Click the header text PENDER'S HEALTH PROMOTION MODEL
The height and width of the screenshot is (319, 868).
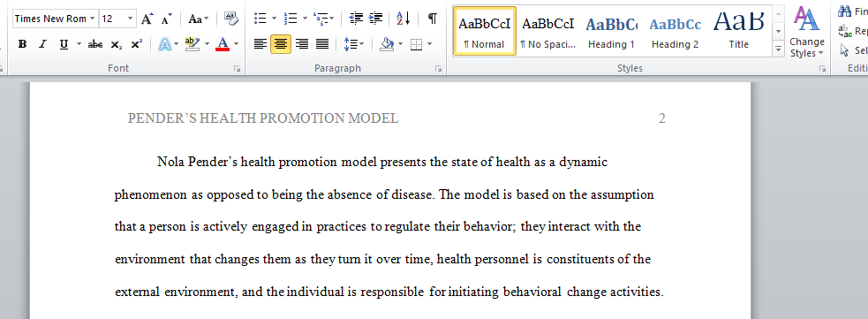point(263,118)
